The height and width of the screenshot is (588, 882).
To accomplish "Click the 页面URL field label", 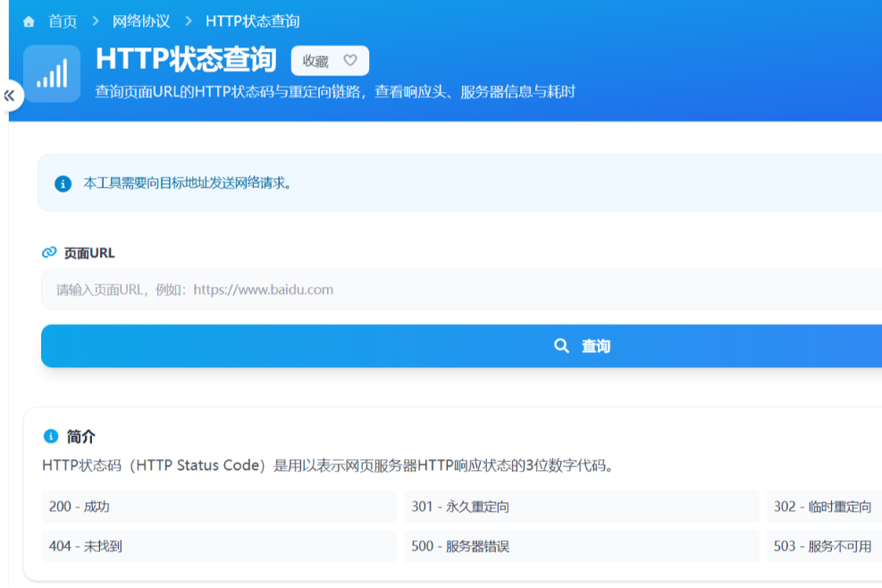I will [89, 253].
